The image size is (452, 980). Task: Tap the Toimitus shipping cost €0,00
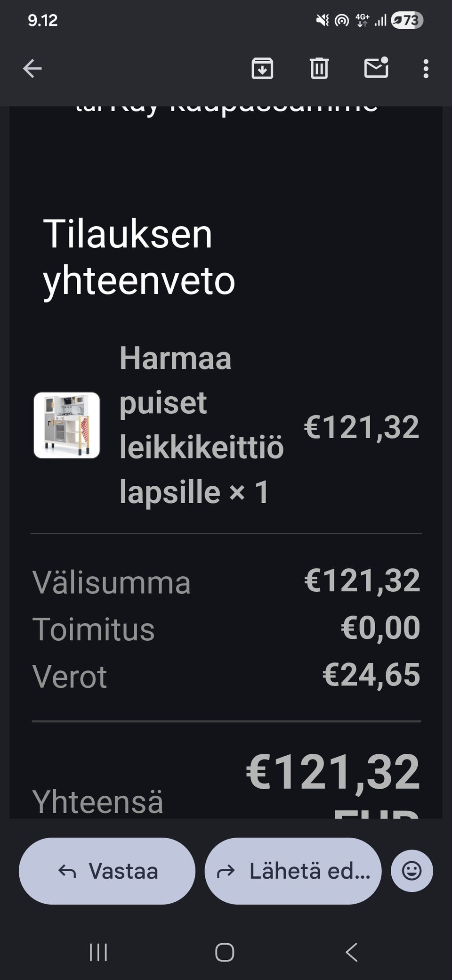pos(380,628)
